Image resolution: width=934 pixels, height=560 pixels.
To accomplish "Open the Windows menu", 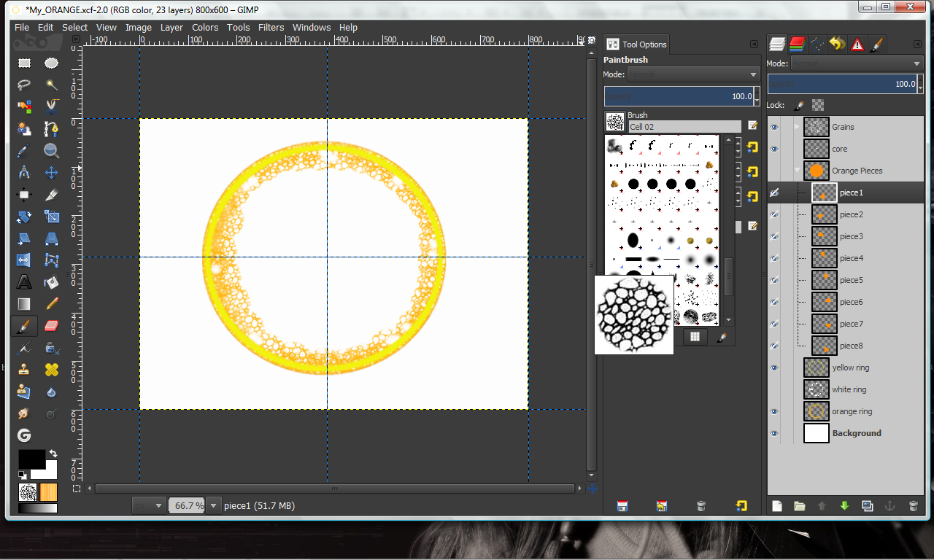I will (312, 27).
